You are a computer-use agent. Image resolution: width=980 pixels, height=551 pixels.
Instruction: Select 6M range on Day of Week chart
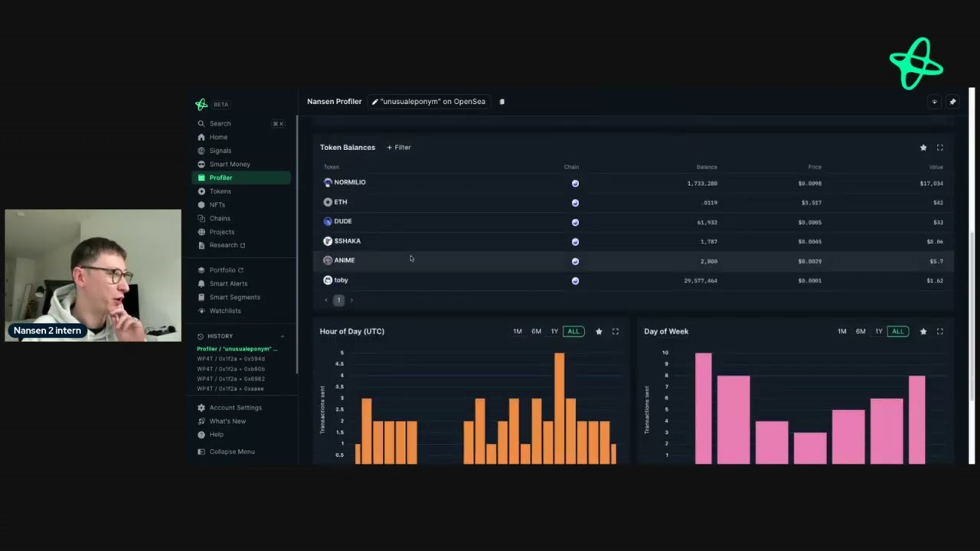coord(861,331)
